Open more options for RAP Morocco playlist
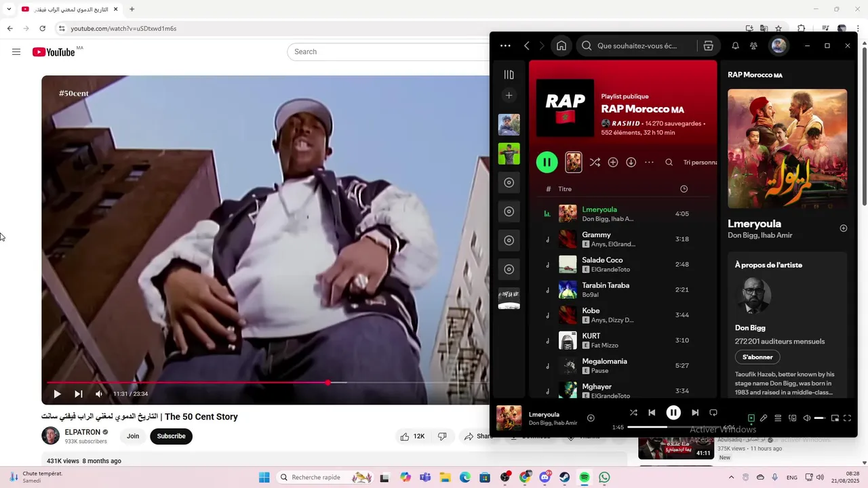Viewport: 868px width, 488px height. 649,162
